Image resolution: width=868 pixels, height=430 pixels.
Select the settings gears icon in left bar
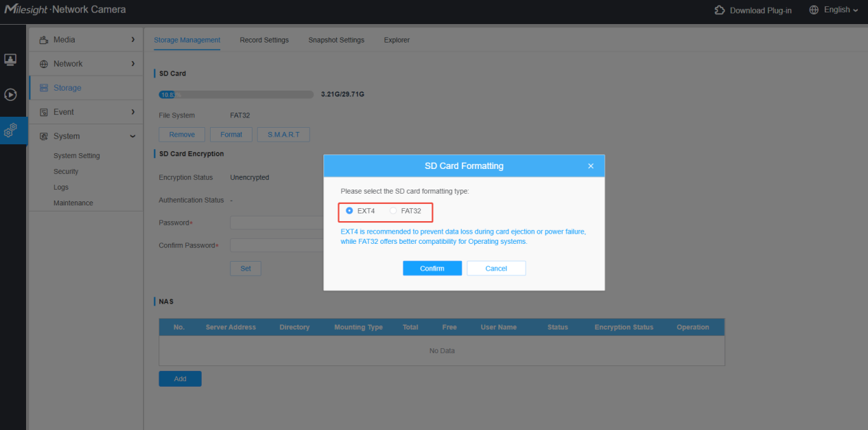[10, 130]
